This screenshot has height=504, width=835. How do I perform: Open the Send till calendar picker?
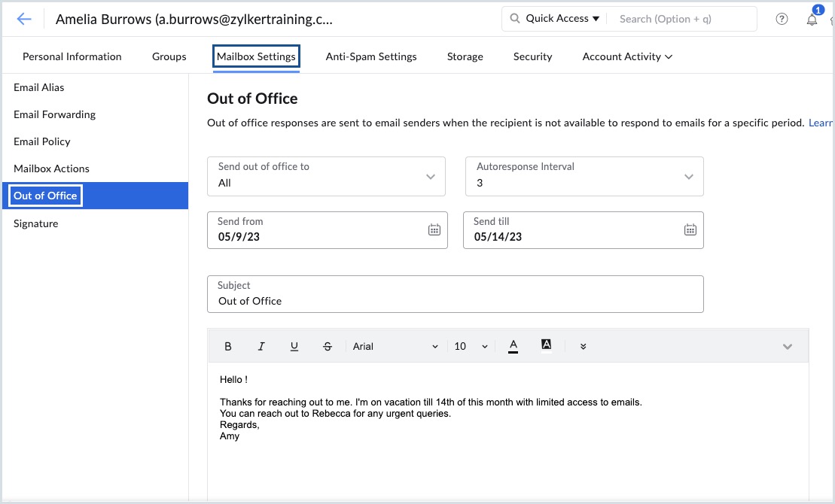(x=690, y=230)
